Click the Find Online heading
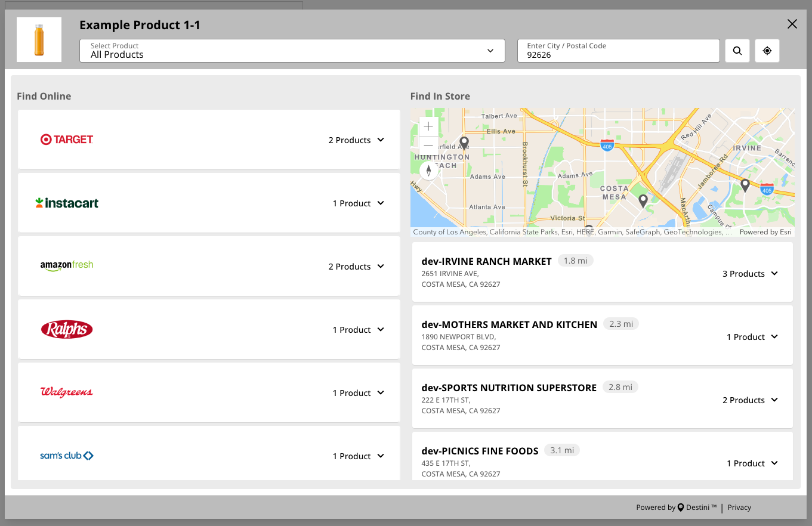The width and height of the screenshot is (812, 526). coord(44,96)
